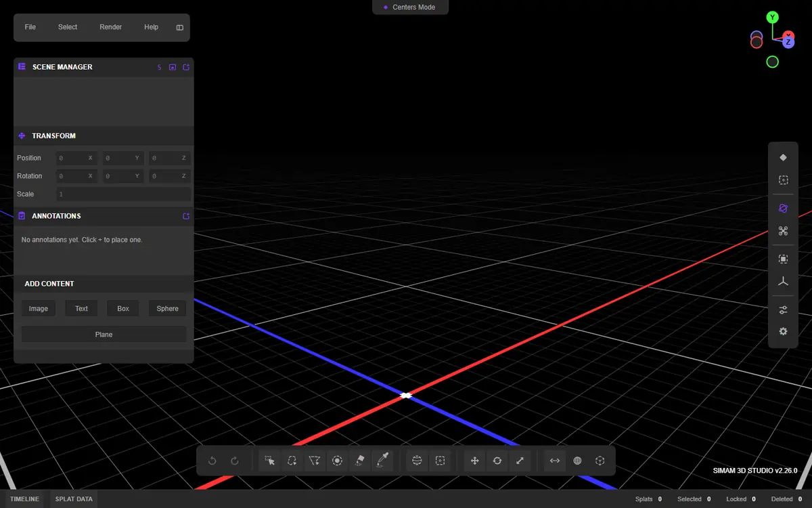Viewport: 812px width, 508px height.
Task: Open the Help menu
Action: [152, 27]
